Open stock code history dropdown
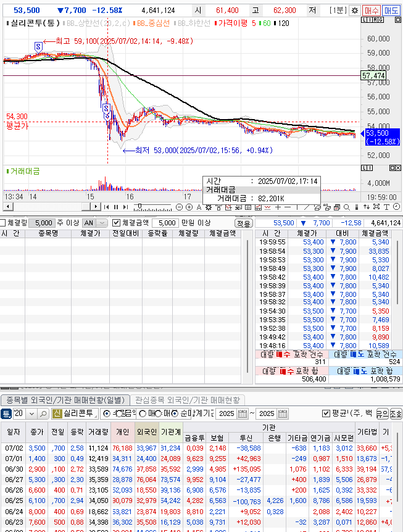Image resolution: width=403 pixels, height=532 pixels. click(31, 414)
